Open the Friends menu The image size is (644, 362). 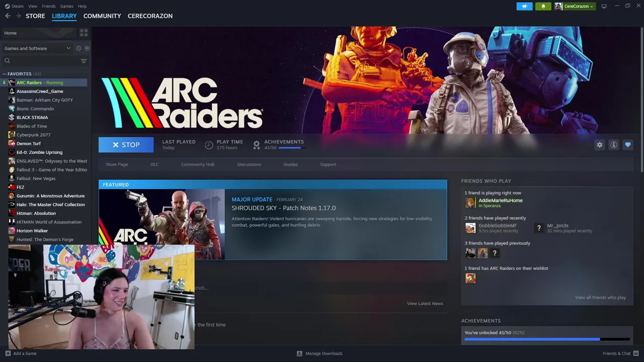pos(49,6)
